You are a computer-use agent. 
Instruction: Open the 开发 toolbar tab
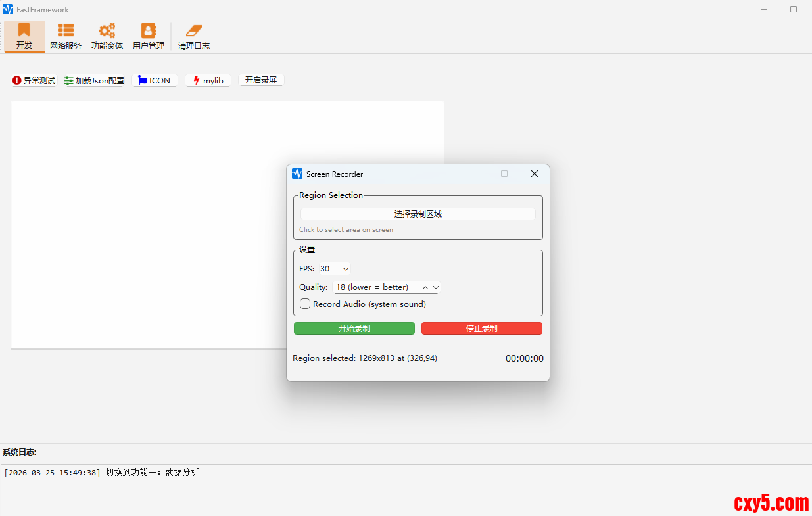coord(24,37)
